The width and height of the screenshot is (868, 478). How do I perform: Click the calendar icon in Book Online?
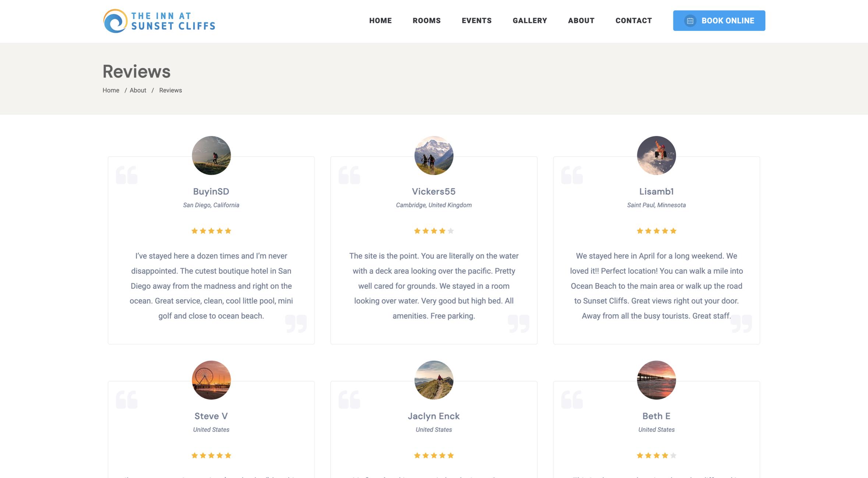point(690,21)
